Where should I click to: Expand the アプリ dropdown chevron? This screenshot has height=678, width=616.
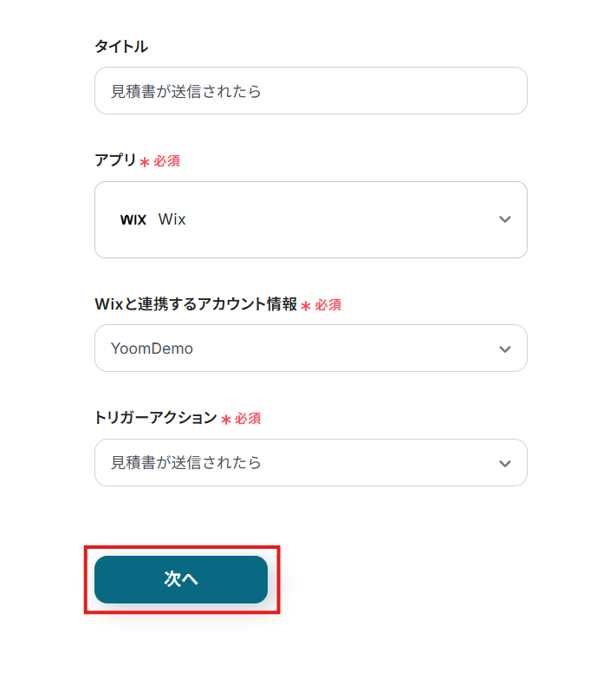click(x=505, y=219)
